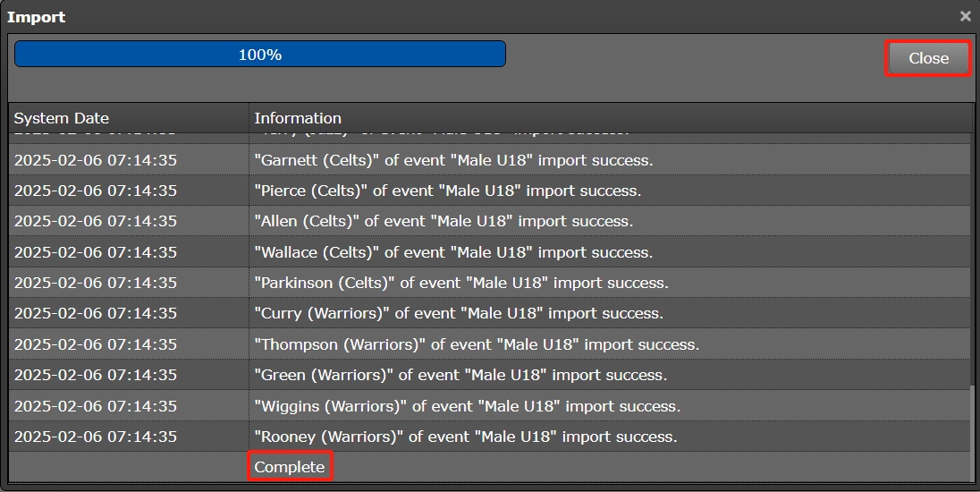980x492 pixels.
Task: Click the Import dialog title text
Action: (x=37, y=17)
